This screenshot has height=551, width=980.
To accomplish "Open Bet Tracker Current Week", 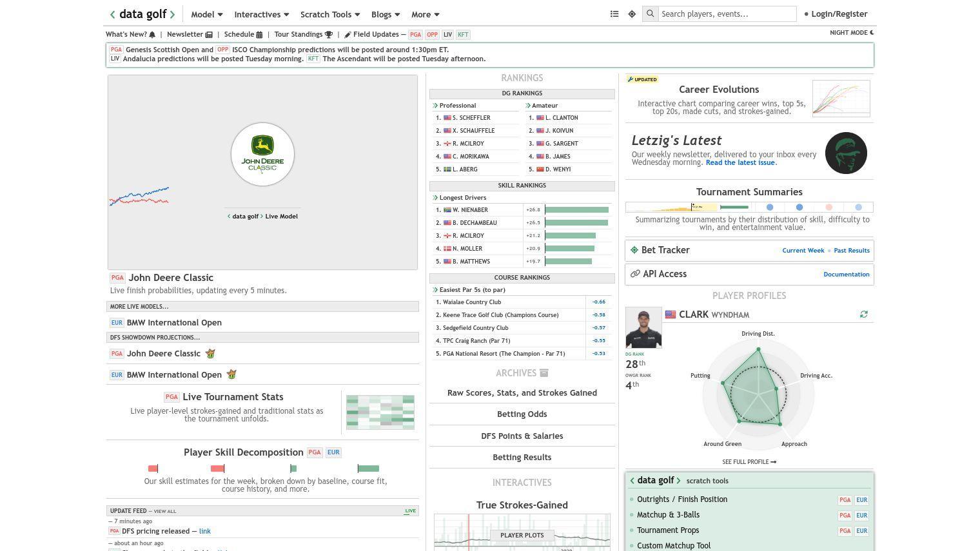I will click(803, 251).
